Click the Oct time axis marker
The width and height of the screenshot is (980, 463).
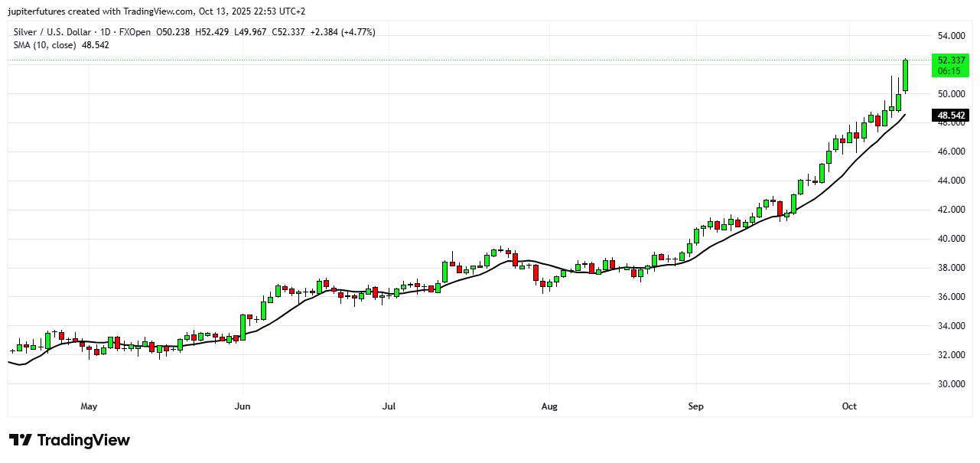[849, 405]
